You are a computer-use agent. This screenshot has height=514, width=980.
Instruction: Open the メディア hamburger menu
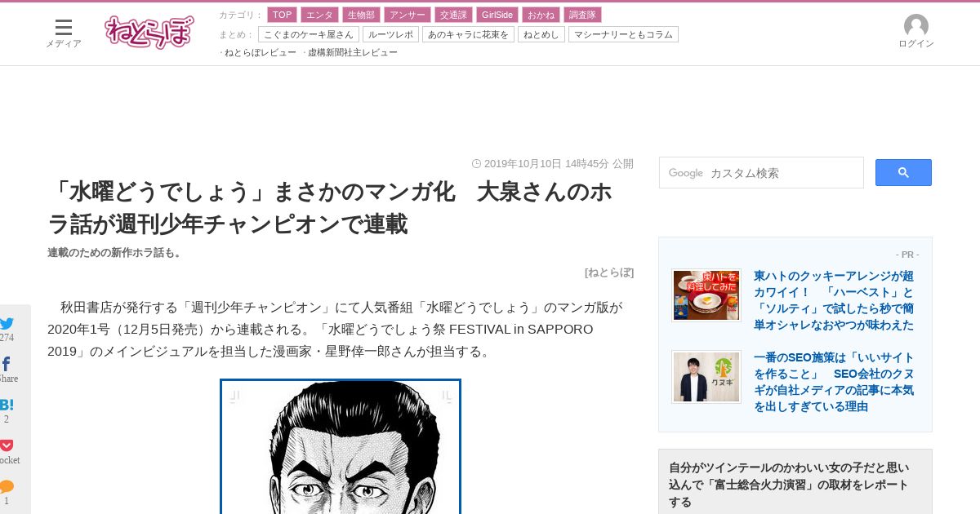pos(64,33)
